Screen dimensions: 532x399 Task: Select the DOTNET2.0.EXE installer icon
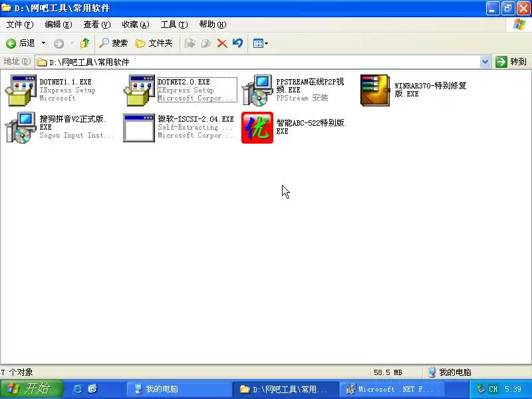coord(139,90)
